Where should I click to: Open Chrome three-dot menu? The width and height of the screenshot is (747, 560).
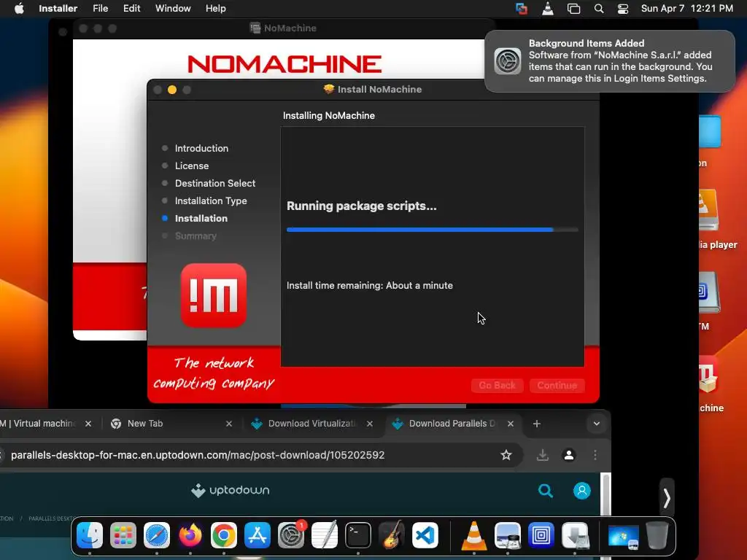pyautogui.click(x=595, y=455)
